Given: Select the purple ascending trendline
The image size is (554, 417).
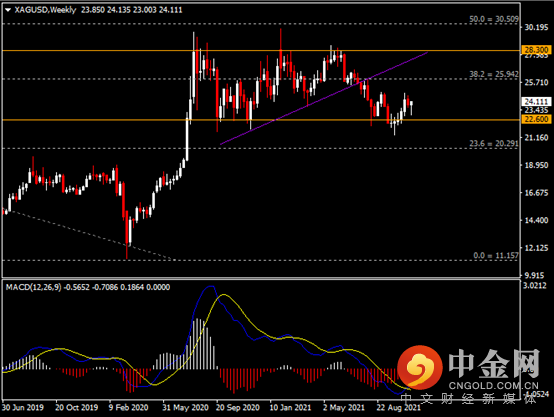Looking at the screenshot, I should pyautogui.click(x=324, y=98).
